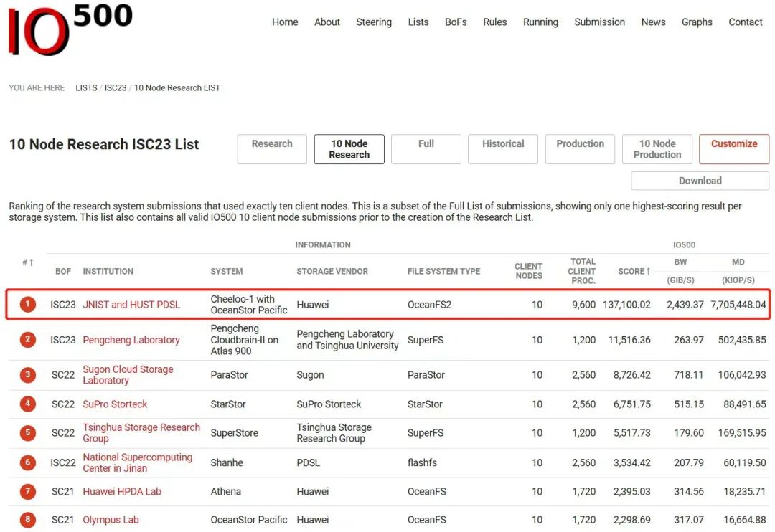The width and height of the screenshot is (775, 532).
Task: Select the 10 Node Production tab
Action: tap(657, 149)
